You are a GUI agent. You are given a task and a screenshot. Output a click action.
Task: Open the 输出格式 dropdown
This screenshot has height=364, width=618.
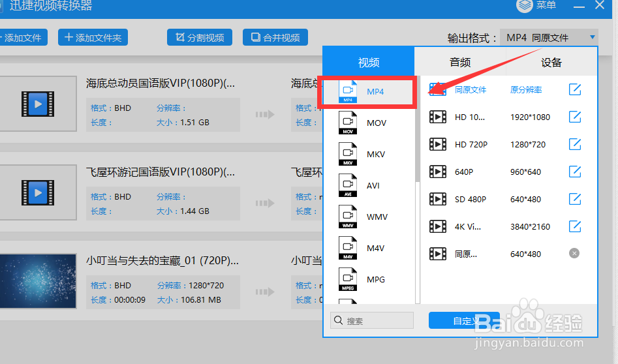click(x=549, y=37)
